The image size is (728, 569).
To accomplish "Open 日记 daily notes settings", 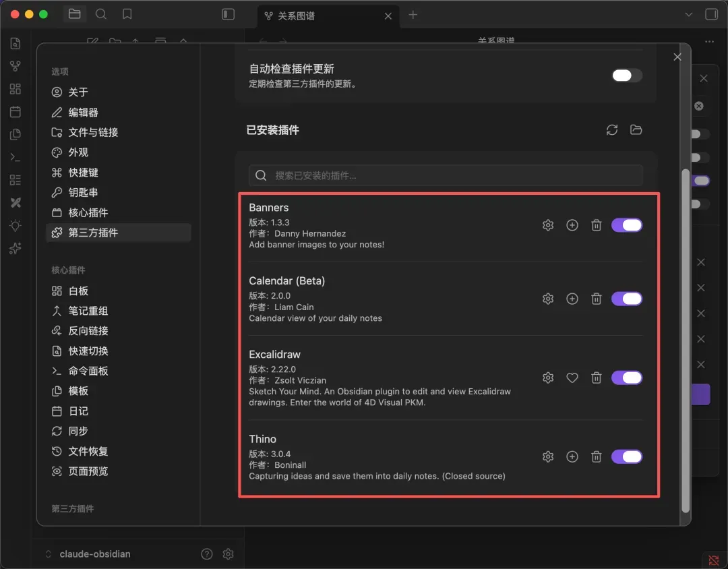I will pos(119,411).
